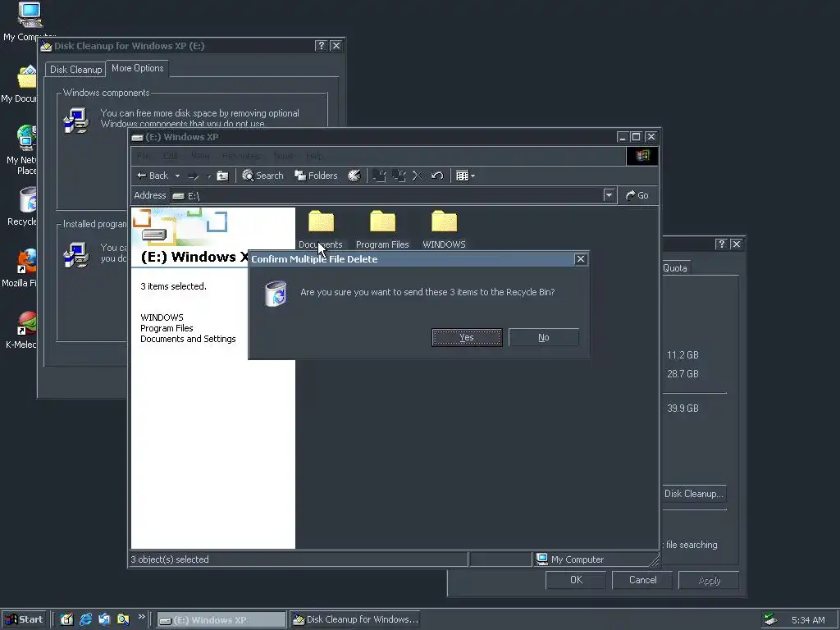Open the Views dropdown button
Image resolution: width=840 pixels, height=630 pixels.
(465, 176)
